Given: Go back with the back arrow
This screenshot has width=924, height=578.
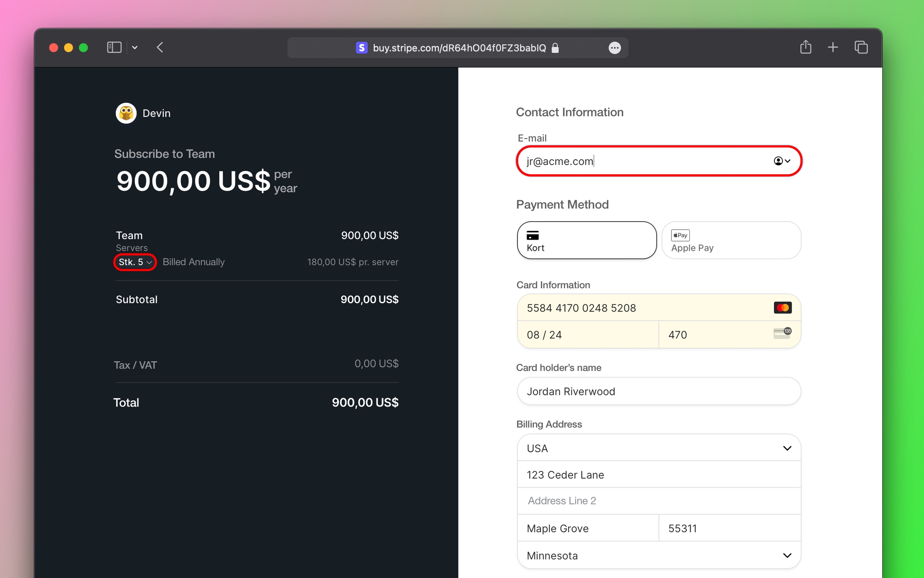Looking at the screenshot, I should point(160,47).
